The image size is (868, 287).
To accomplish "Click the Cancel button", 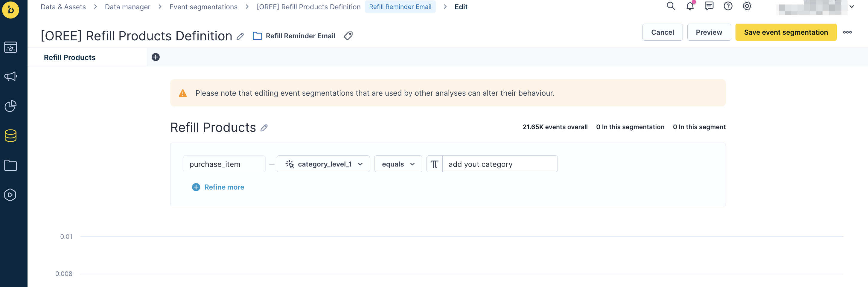I will click(662, 32).
